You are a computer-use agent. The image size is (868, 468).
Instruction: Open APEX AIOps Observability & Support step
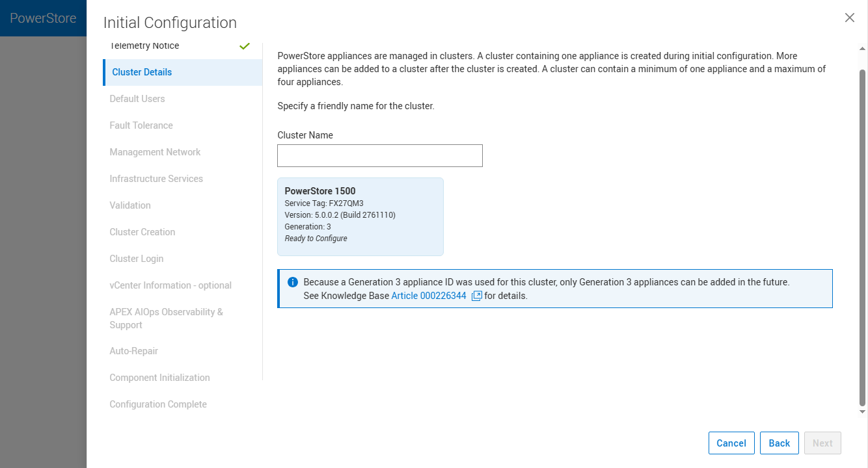tap(166, 318)
